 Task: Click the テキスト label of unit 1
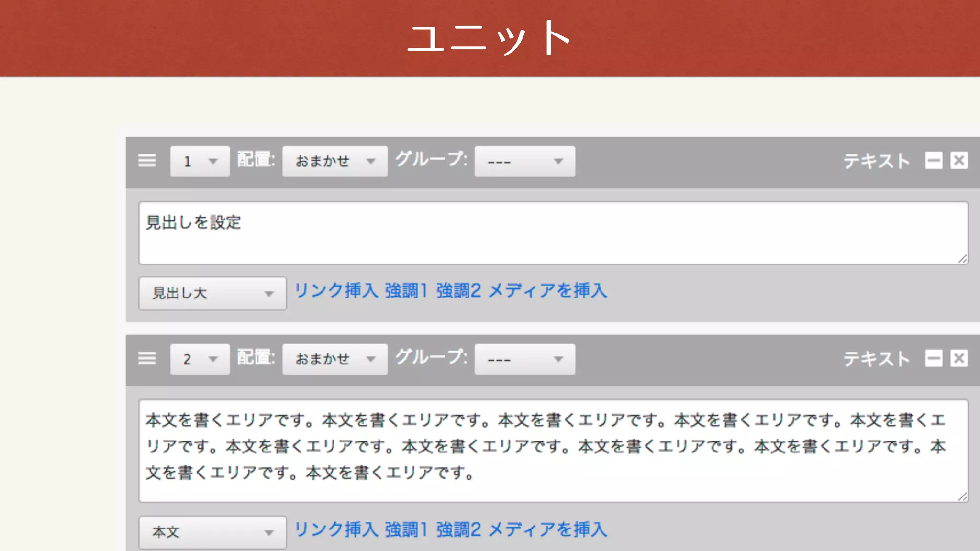coord(877,161)
